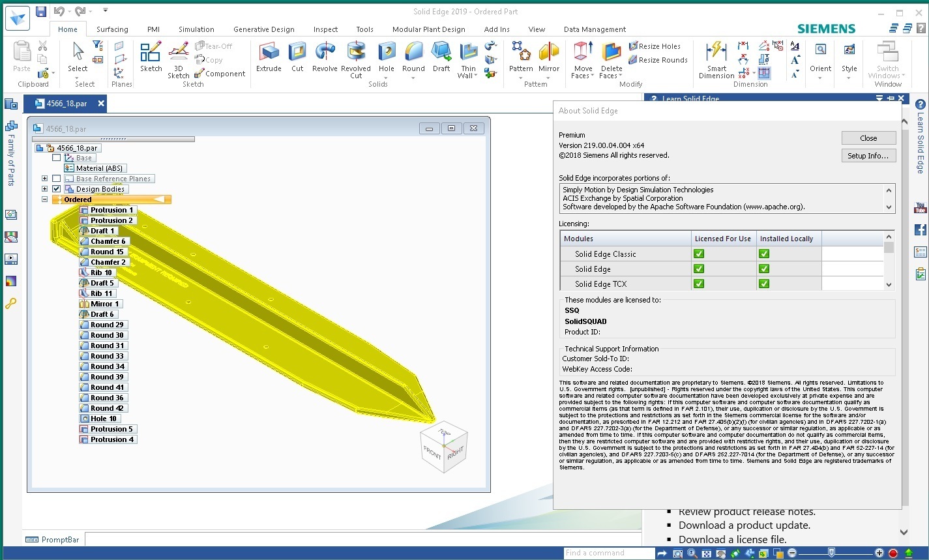Click the zoom slider handle in status bar

(x=831, y=553)
